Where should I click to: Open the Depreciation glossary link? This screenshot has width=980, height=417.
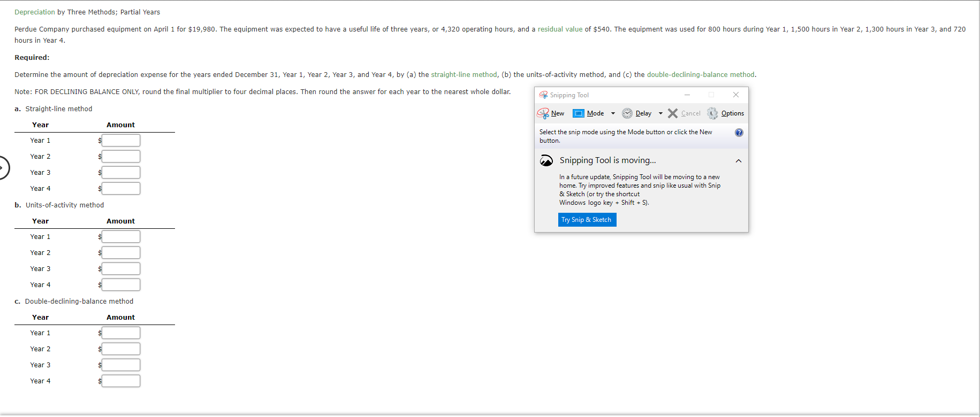[x=35, y=12]
